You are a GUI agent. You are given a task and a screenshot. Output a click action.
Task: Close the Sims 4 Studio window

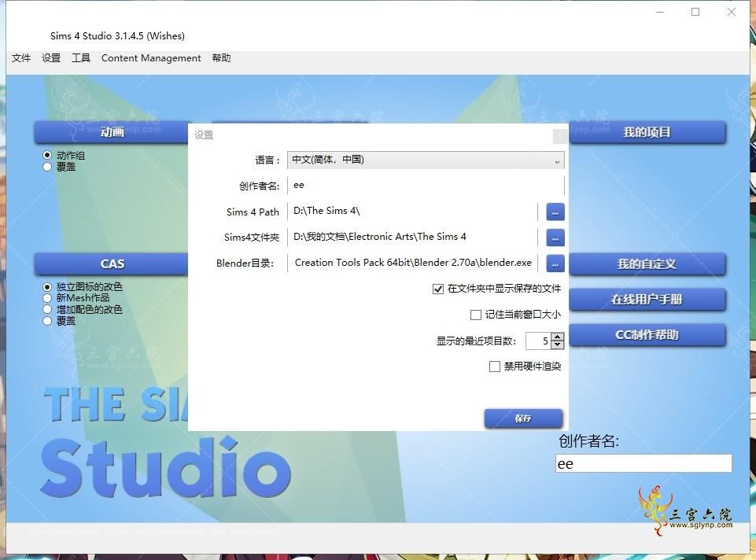pos(732,12)
